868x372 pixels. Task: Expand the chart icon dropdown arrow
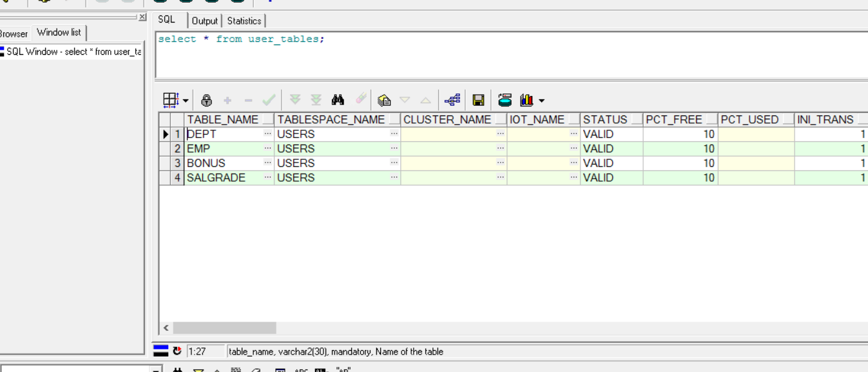(541, 101)
